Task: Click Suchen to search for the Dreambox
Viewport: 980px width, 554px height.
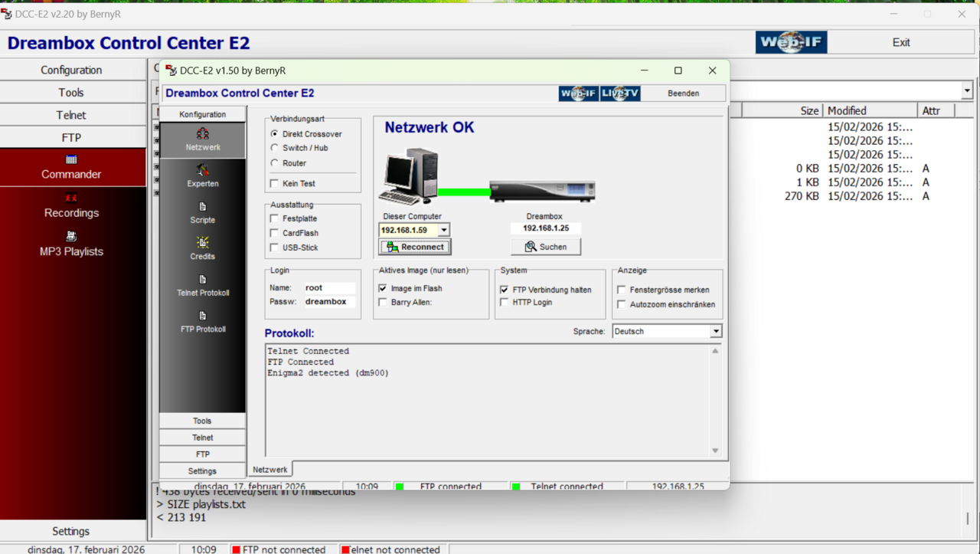Action: [x=545, y=246]
